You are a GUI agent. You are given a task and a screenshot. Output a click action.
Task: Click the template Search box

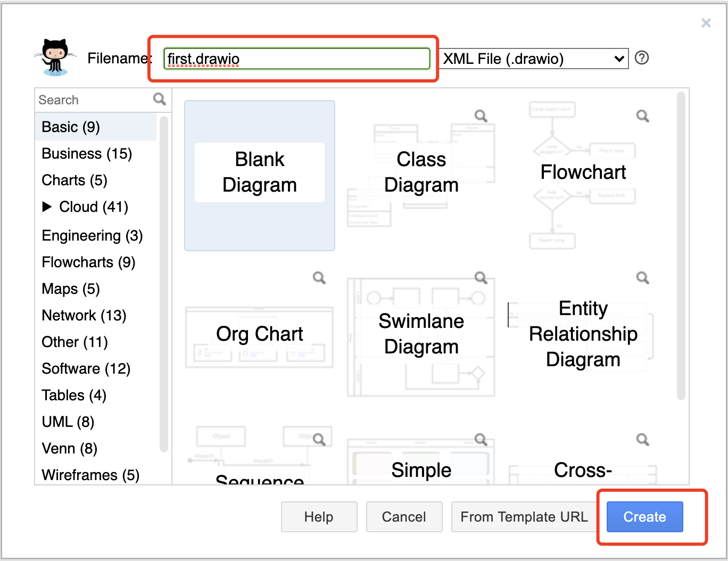(94, 100)
